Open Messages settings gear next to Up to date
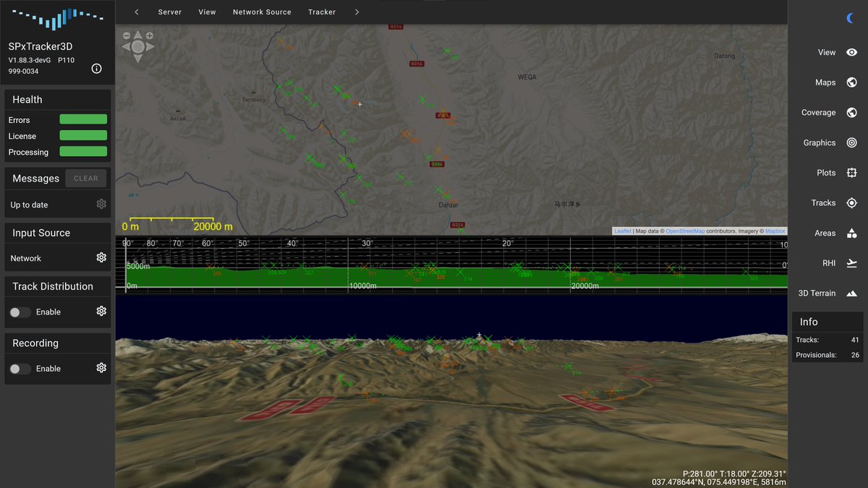 pyautogui.click(x=101, y=205)
